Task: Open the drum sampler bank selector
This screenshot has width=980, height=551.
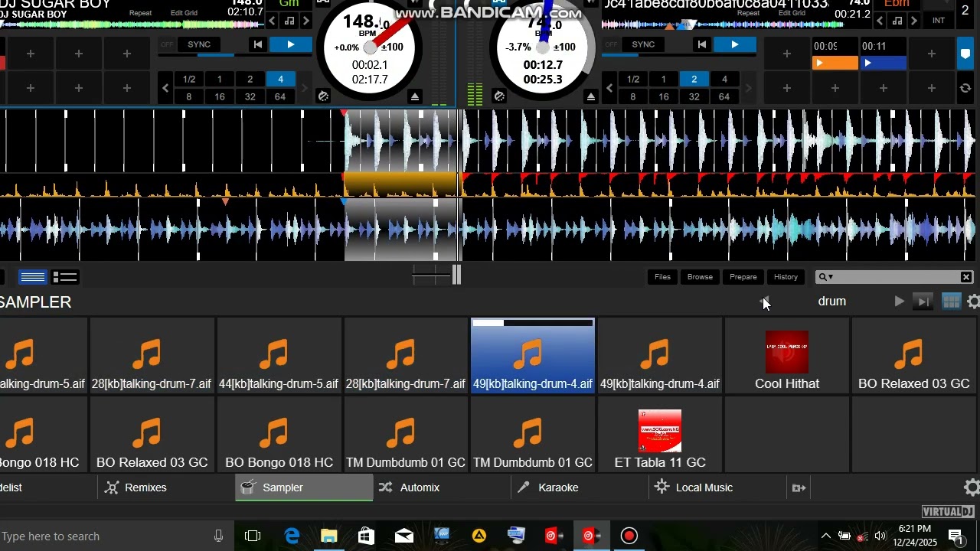Action: (x=831, y=302)
